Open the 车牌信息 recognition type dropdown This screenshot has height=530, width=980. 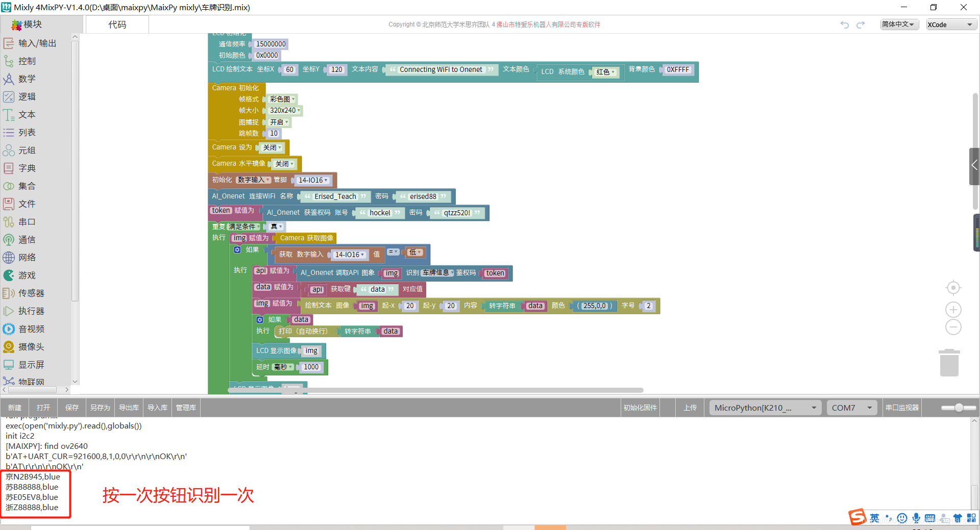click(x=437, y=273)
